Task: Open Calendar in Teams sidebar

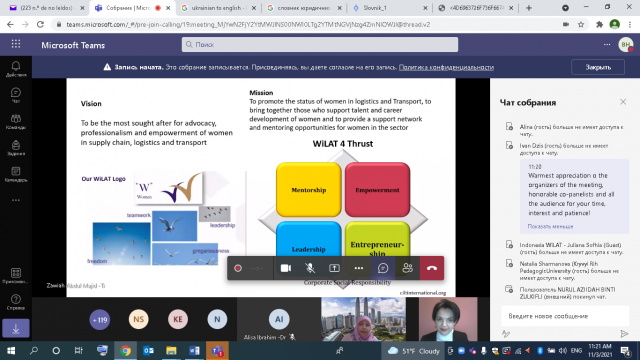Action: pos(16,174)
